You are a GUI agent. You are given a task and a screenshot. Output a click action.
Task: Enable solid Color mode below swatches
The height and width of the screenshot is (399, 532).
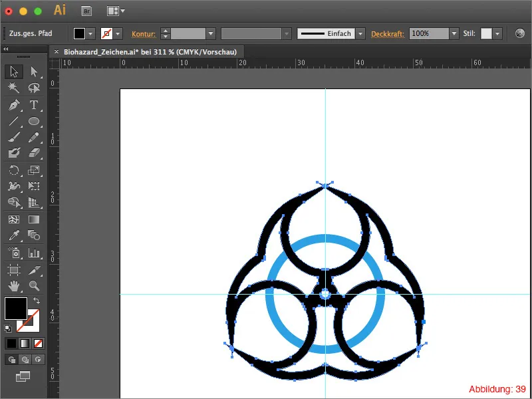click(x=11, y=343)
